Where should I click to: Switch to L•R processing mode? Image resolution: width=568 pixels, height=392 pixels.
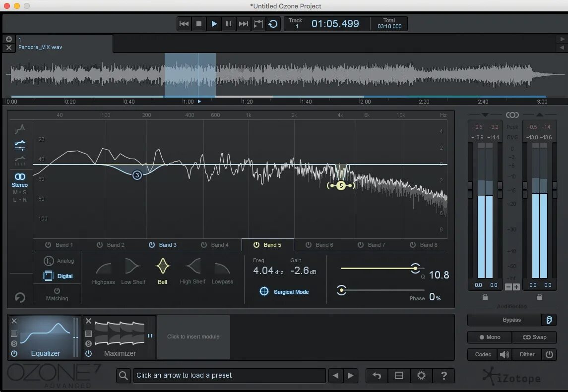(19, 200)
